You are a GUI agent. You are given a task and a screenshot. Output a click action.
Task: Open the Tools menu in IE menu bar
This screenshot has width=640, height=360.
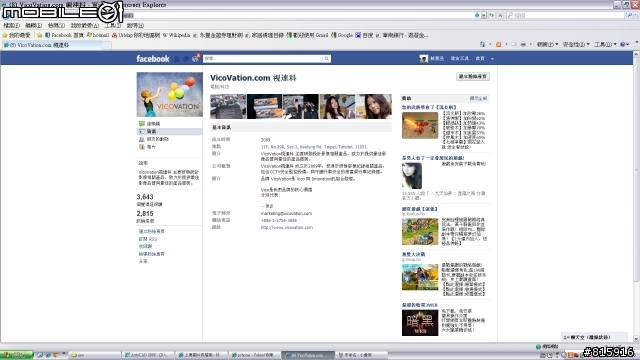coord(113,25)
